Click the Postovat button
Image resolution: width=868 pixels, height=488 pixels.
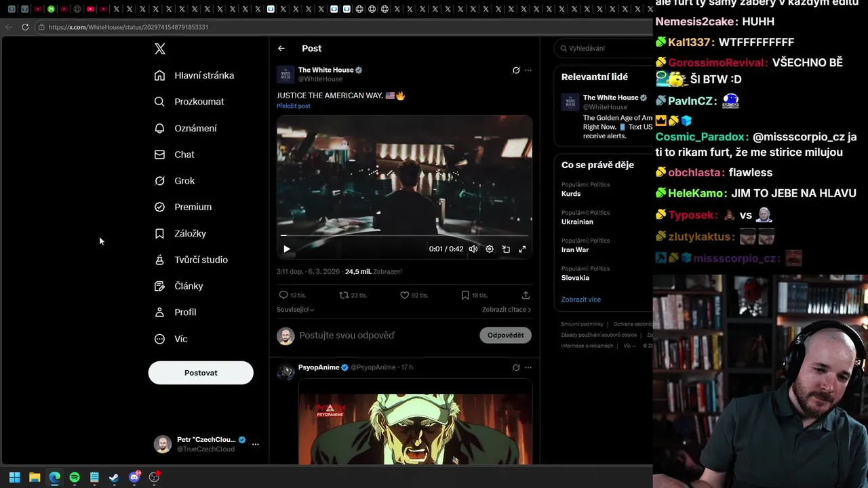[201, 373]
